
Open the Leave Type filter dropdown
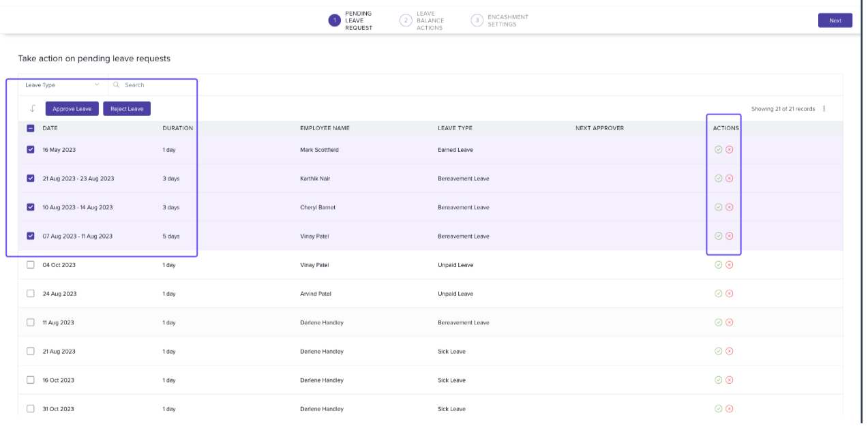click(62, 85)
